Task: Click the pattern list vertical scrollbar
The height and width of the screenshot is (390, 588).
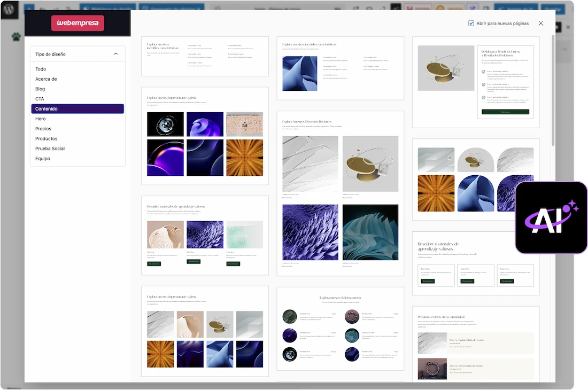Action: (553, 91)
